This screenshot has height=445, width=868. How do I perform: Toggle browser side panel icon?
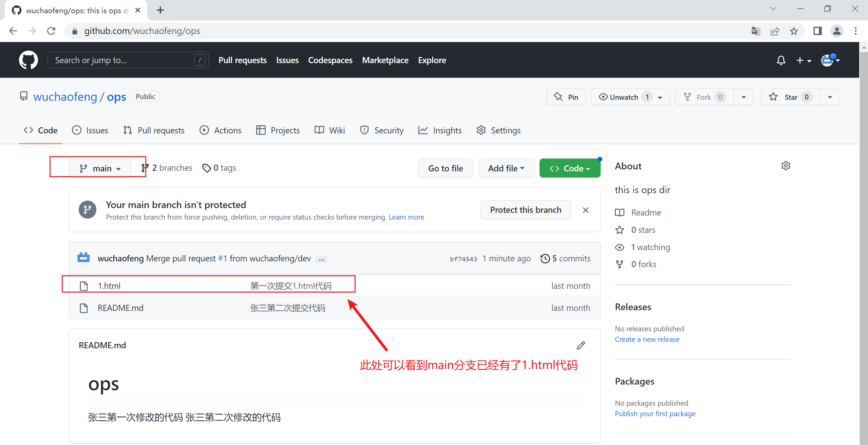pyautogui.click(x=817, y=31)
